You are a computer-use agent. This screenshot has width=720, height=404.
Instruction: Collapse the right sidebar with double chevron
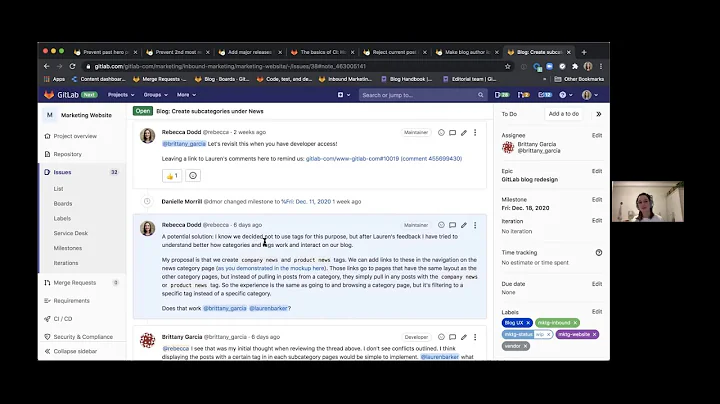pos(599,114)
